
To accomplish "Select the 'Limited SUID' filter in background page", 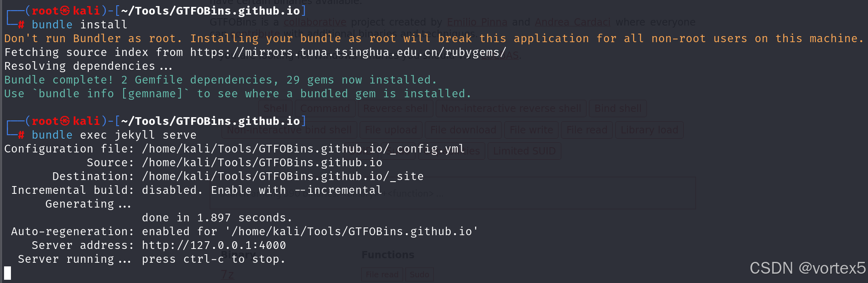I will 525,151.
